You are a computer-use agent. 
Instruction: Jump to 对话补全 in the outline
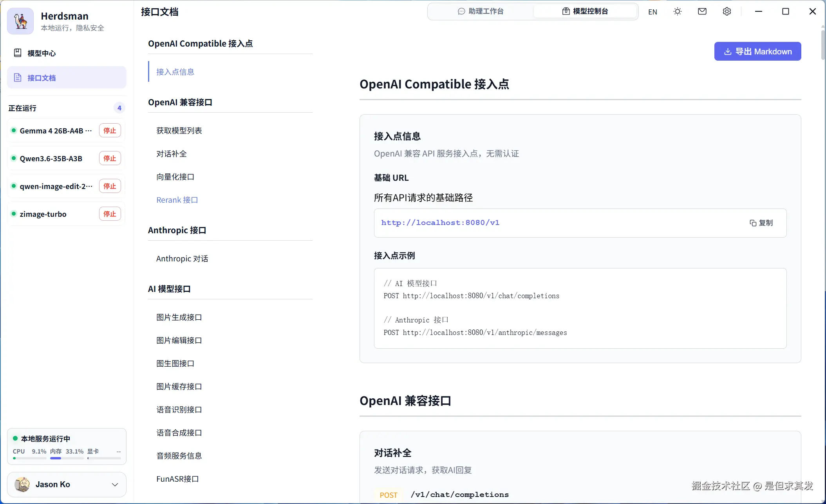(172, 154)
